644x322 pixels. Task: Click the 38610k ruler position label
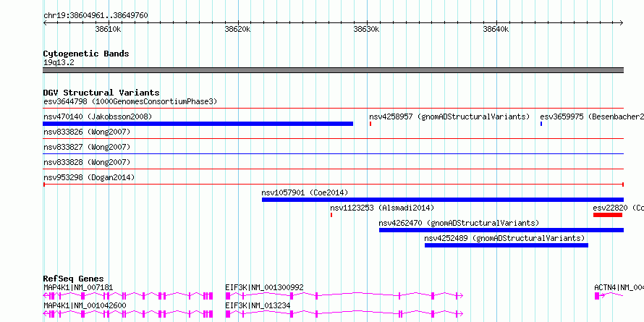click(108, 29)
